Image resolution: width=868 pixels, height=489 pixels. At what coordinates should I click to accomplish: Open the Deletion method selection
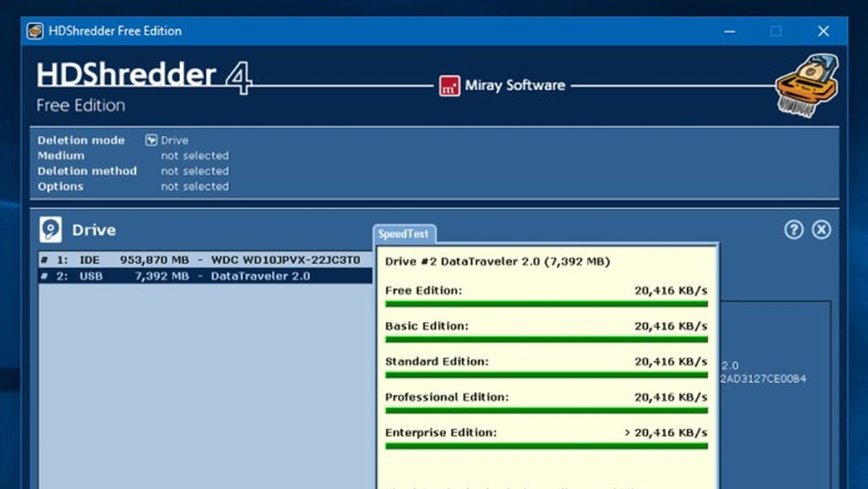click(194, 171)
